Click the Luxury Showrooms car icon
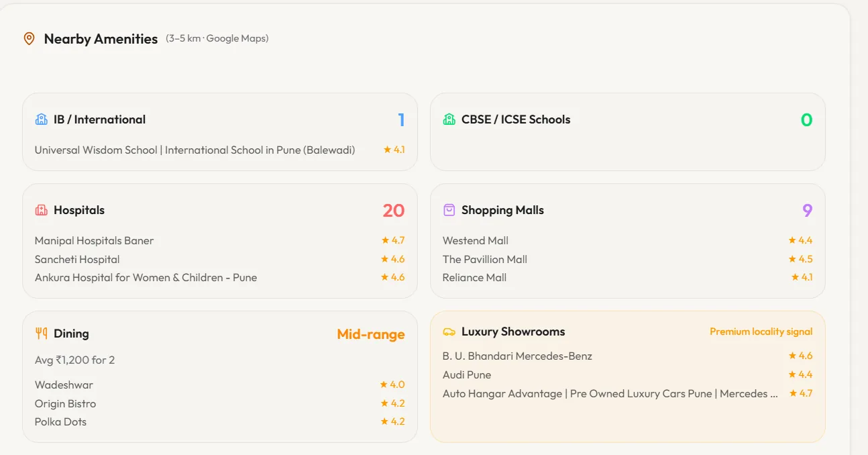 (449, 332)
